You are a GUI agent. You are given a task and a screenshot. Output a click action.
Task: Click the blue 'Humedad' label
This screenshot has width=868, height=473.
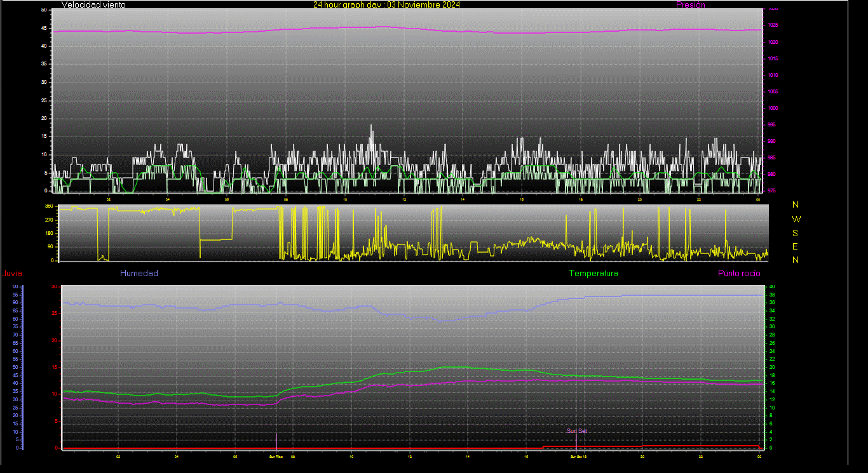pyautogui.click(x=139, y=273)
